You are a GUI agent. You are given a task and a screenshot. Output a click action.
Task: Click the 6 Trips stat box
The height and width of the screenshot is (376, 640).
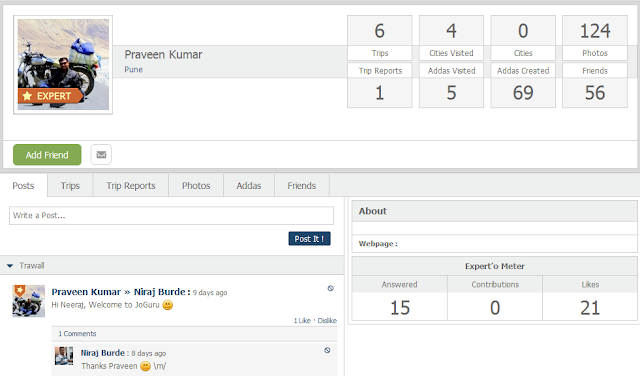[380, 38]
